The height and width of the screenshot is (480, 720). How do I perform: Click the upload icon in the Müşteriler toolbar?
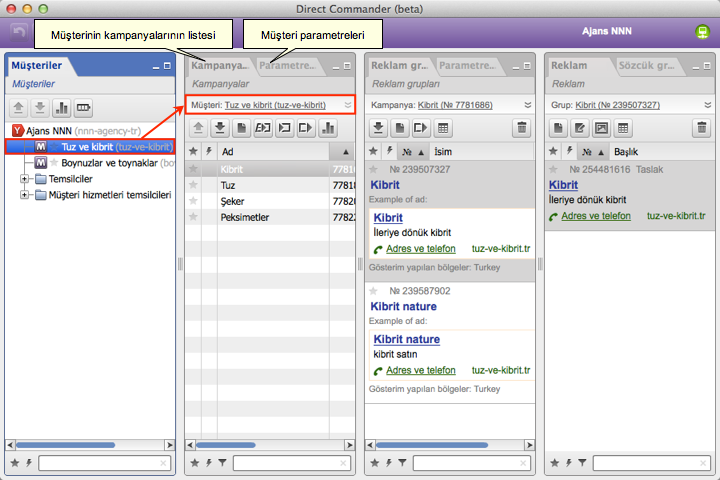click(x=18, y=108)
